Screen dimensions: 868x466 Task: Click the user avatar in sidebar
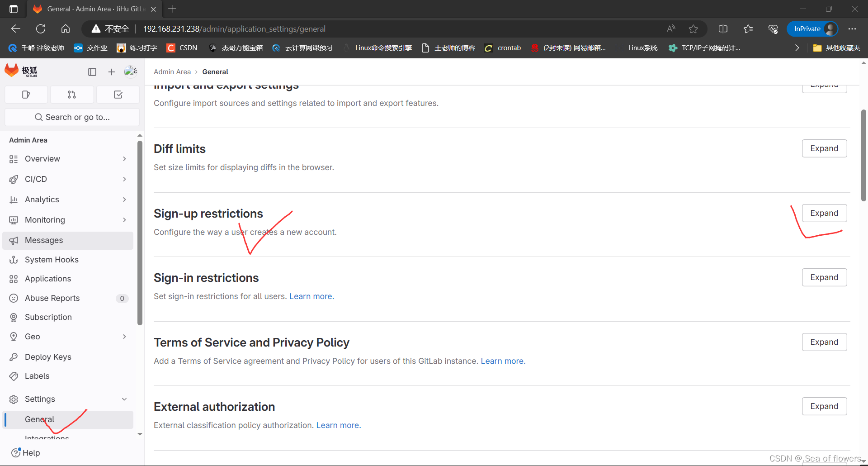pyautogui.click(x=131, y=71)
